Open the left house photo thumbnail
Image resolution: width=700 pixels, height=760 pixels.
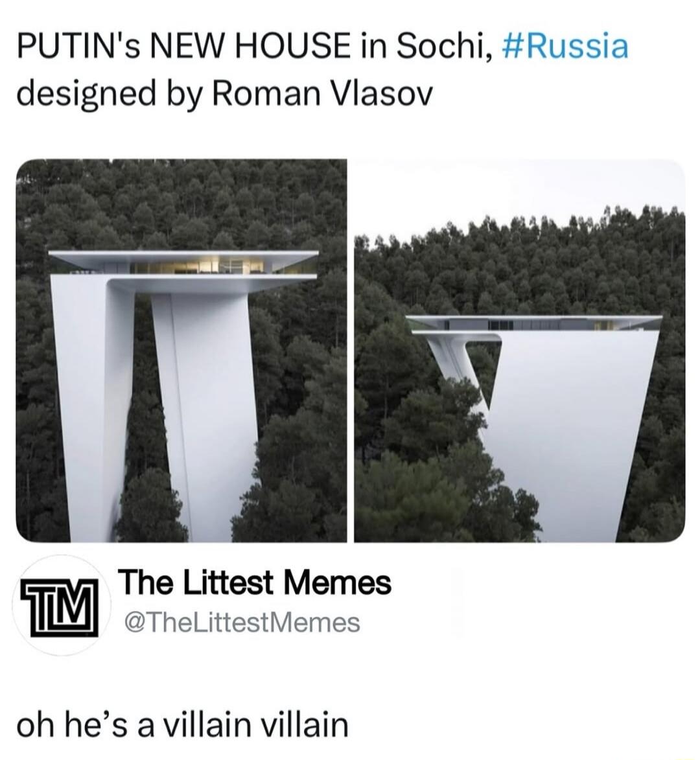(181, 350)
